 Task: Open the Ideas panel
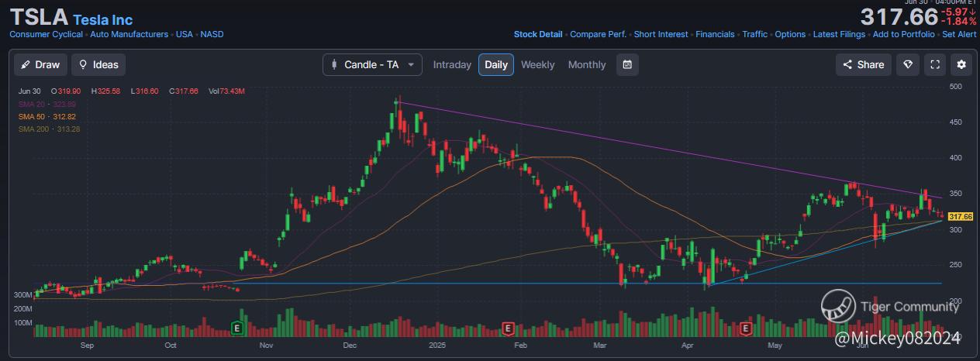(x=98, y=65)
